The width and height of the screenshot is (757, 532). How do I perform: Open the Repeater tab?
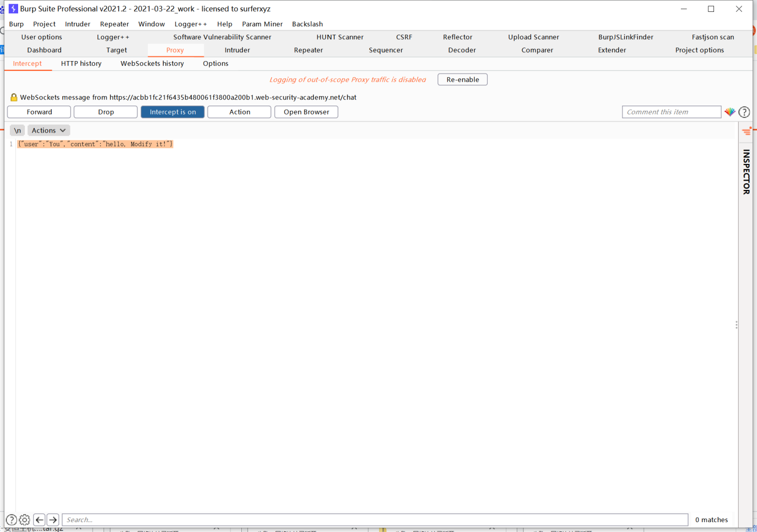tap(308, 50)
